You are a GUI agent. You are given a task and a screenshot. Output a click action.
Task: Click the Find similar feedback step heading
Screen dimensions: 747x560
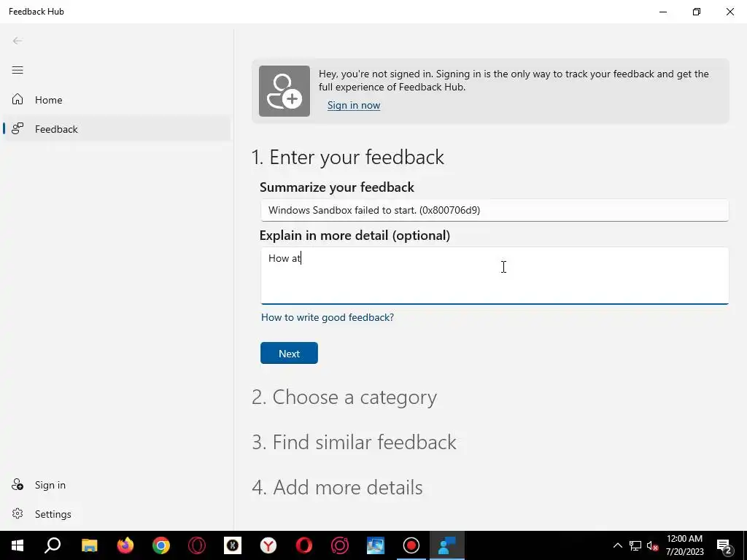point(354,443)
